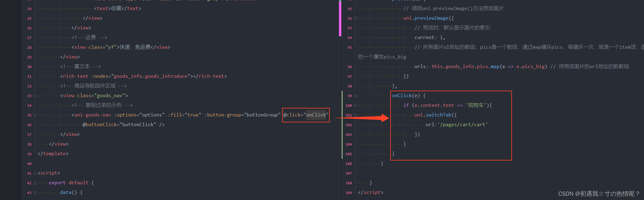
Task: Click export default on line 42
Action: click(68, 183)
